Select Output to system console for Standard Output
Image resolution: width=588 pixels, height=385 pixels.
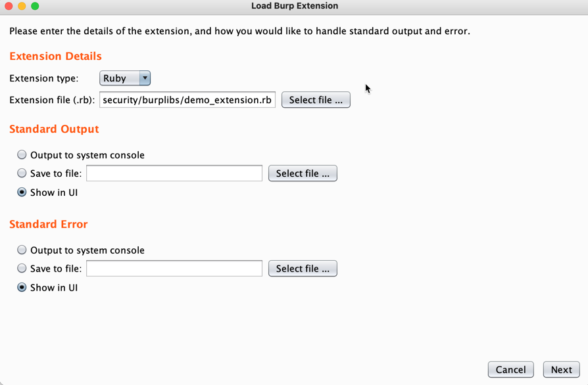pyautogui.click(x=20, y=154)
